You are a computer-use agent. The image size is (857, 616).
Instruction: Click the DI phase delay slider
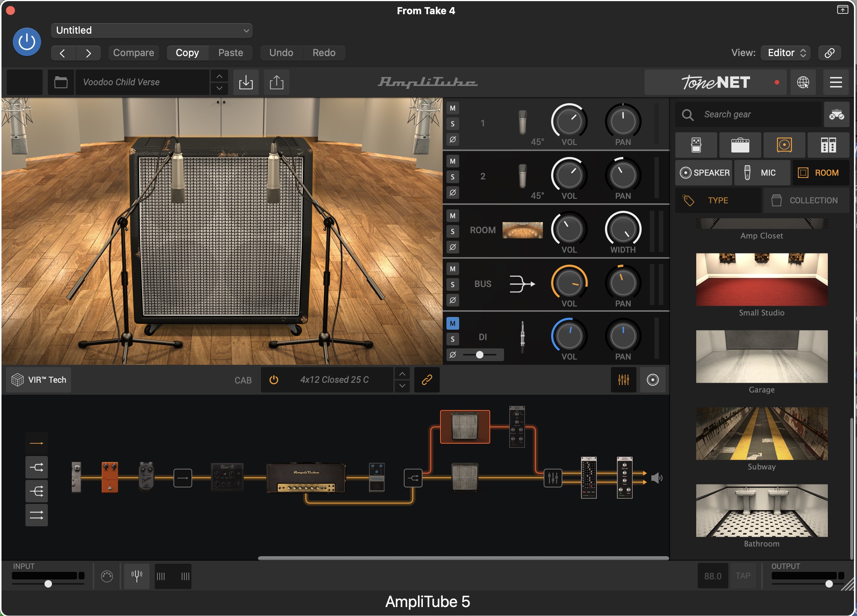480,355
